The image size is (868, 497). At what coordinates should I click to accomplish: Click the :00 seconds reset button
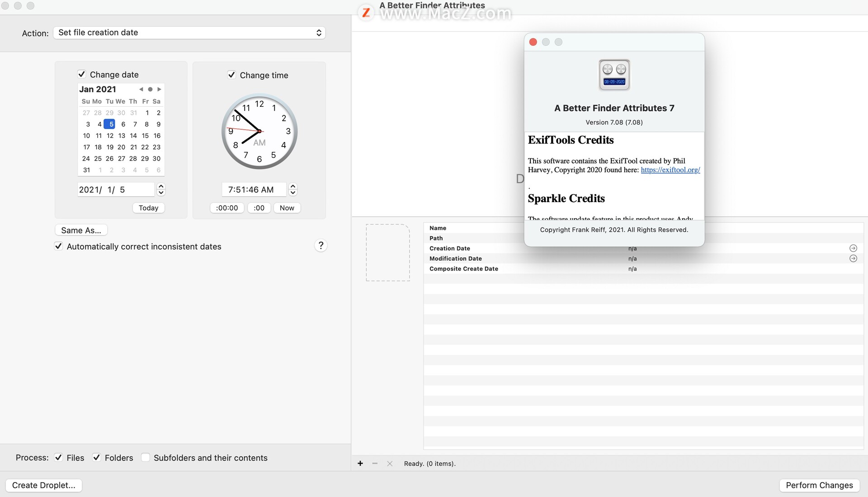pos(259,208)
